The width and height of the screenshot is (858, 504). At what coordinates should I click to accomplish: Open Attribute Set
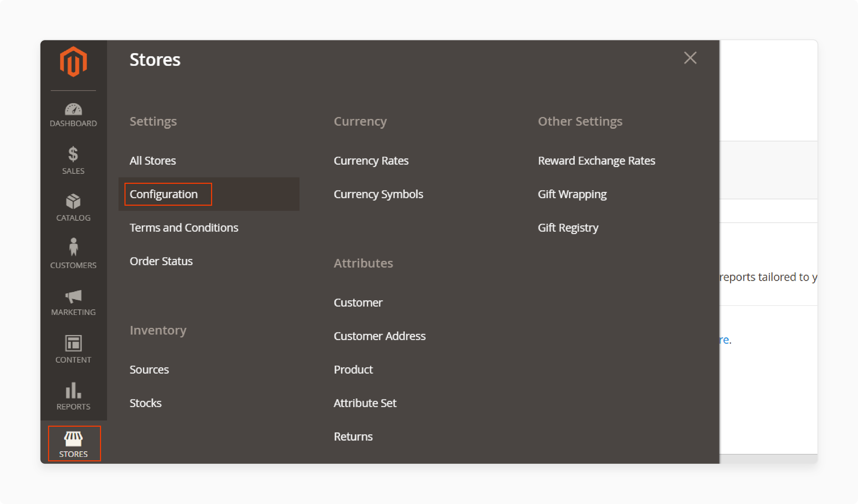pos(365,403)
